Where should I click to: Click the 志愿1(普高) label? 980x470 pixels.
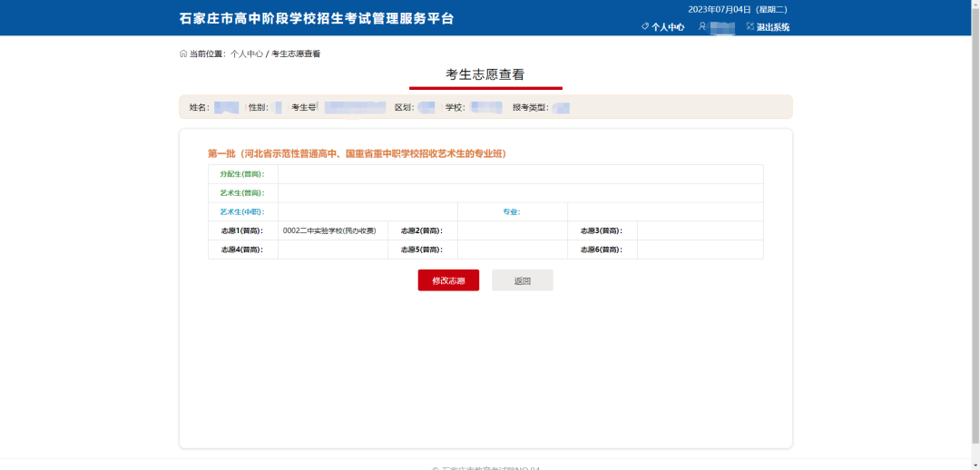point(243,230)
